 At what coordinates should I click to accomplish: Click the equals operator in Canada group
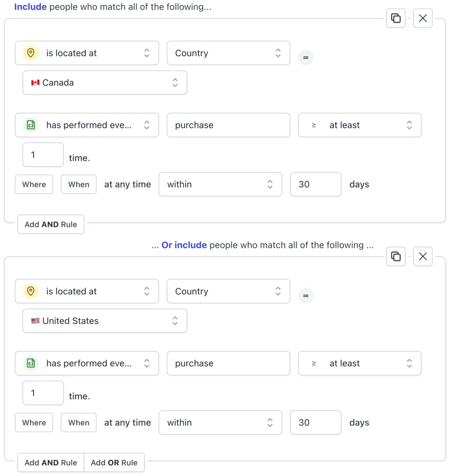[306, 58]
